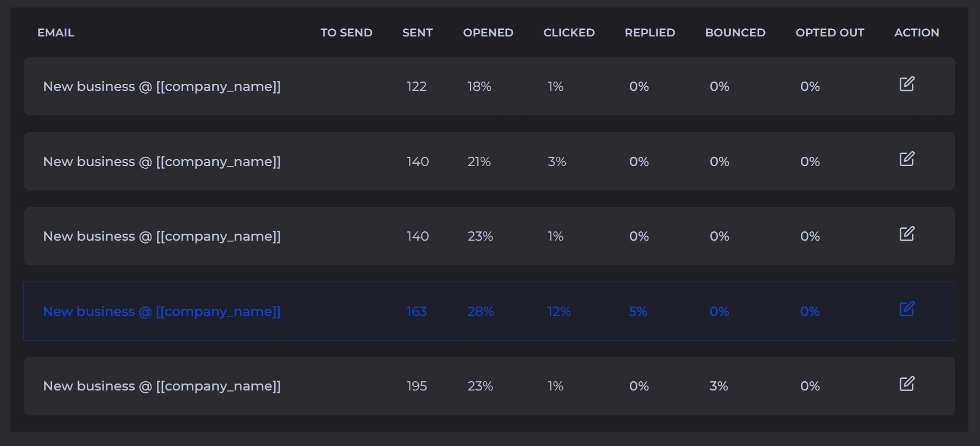980x446 pixels.
Task: Click the CLICKED column header
Action: click(x=569, y=33)
